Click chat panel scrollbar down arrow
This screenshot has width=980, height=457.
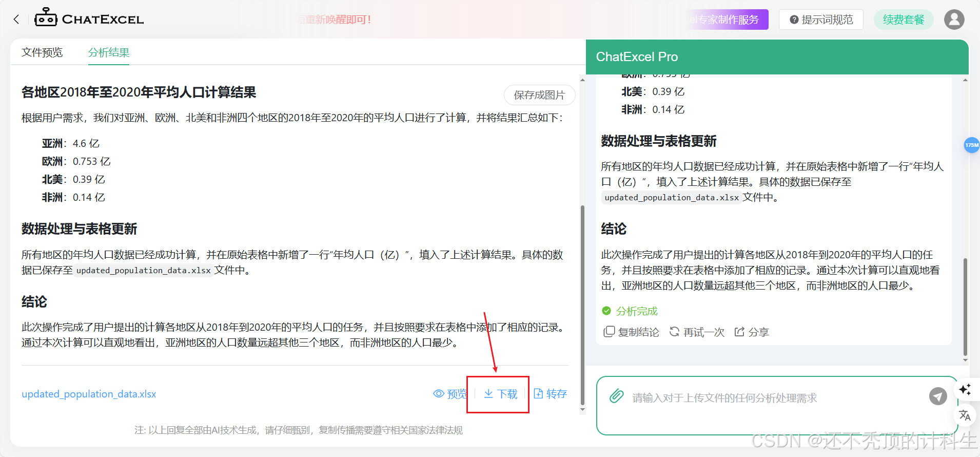(965, 360)
